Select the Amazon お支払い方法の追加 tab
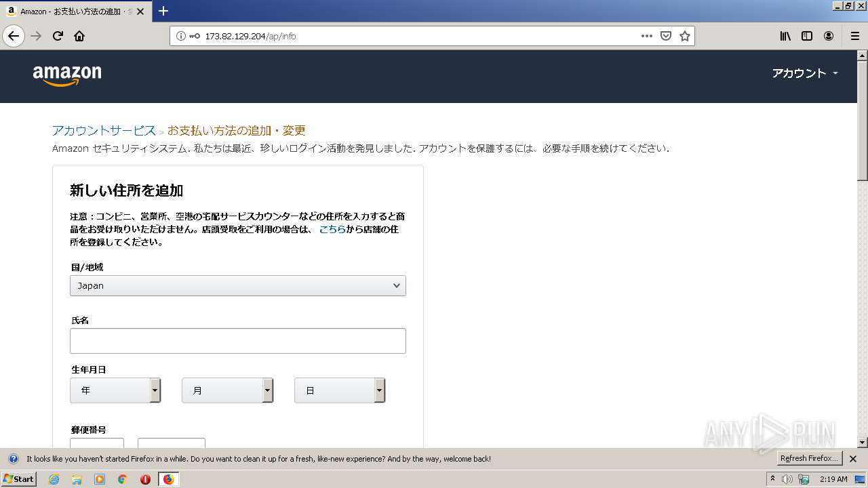 75,12
